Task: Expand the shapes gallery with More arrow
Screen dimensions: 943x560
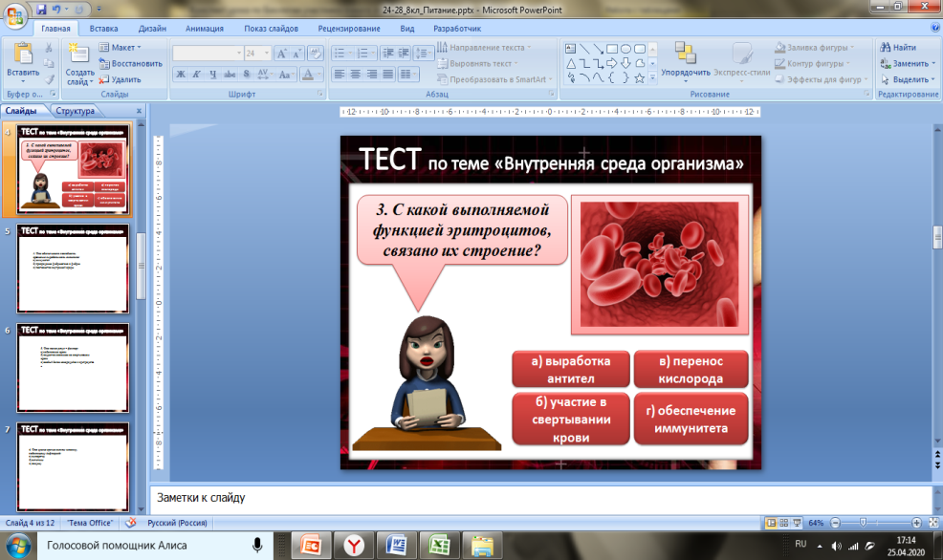Action: pyautogui.click(x=654, y=79)
